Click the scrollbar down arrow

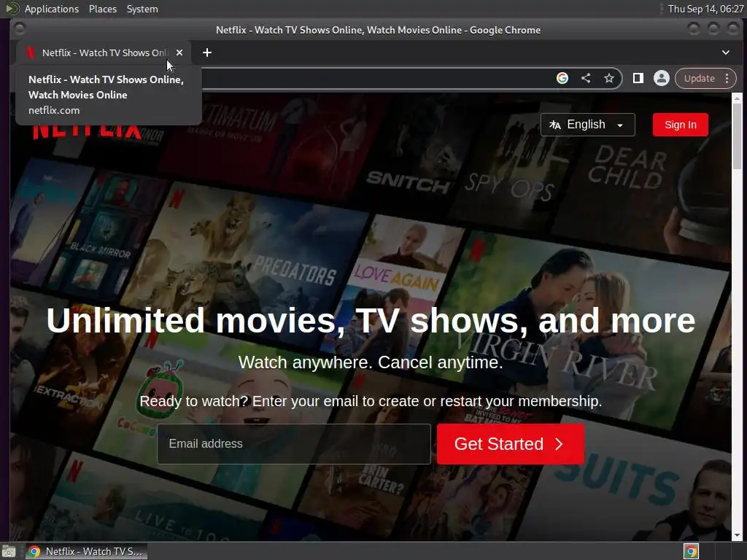pos(737,535)
